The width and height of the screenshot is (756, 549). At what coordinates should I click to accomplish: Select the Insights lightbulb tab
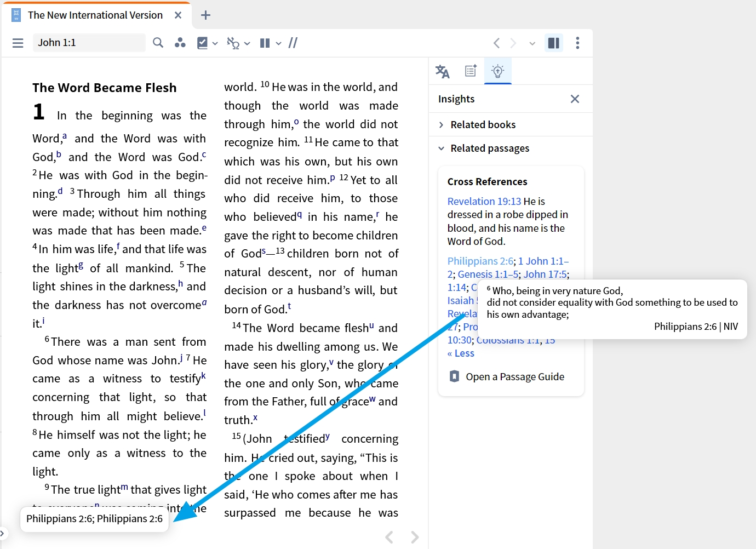(x=497, y=71)
